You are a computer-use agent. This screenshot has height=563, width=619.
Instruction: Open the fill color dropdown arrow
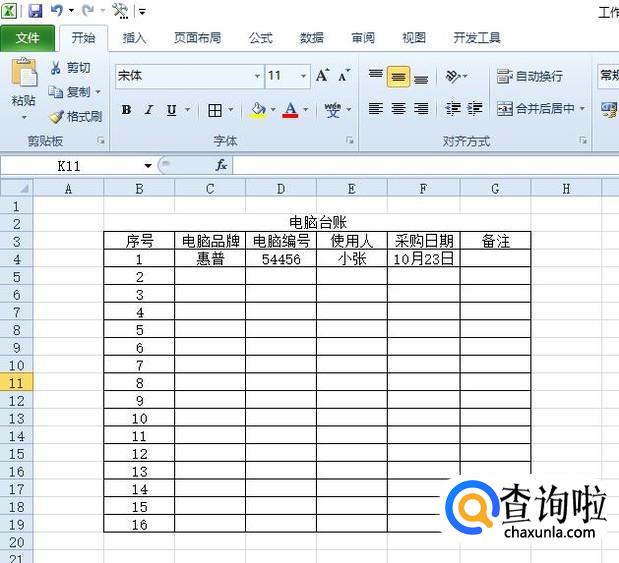(x=273, y=109)
